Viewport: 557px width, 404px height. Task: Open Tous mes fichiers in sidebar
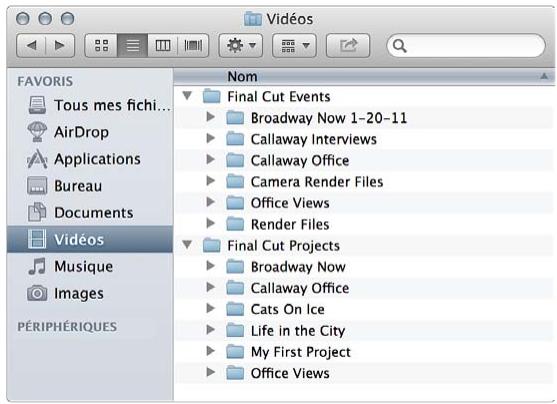pos(90,105)
